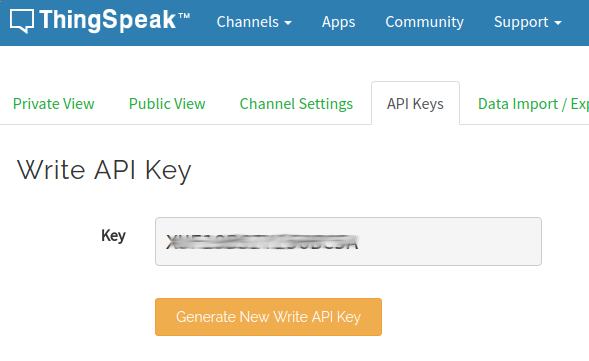This screenshot has width=589, height=361.
Task: Switch to the Public View tab
Action: pos(167,104)
